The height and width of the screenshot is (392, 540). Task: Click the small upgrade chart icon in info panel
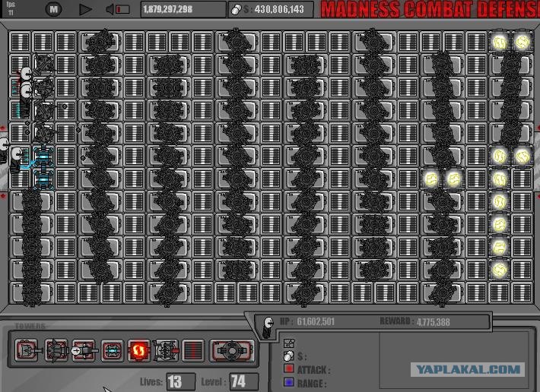(x=288, y=343)
